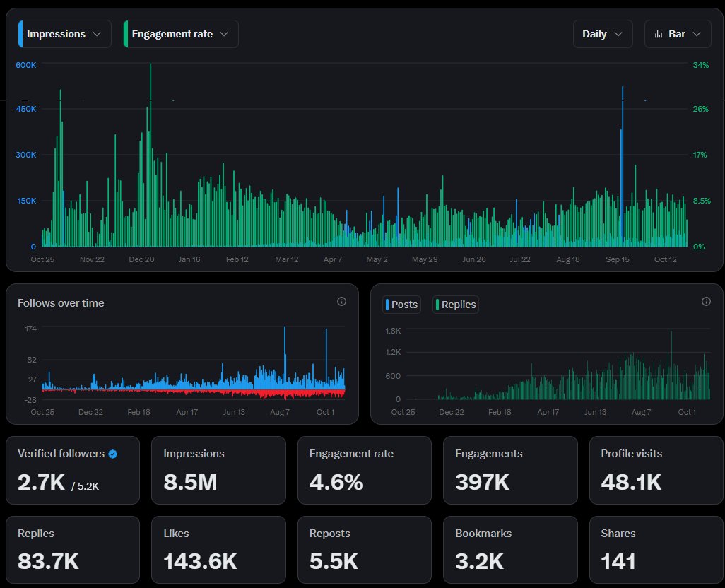The width and height of the screenshot is (725, 588).
Task: Click the 174 label on follows chart
Action: click(30, 329)
